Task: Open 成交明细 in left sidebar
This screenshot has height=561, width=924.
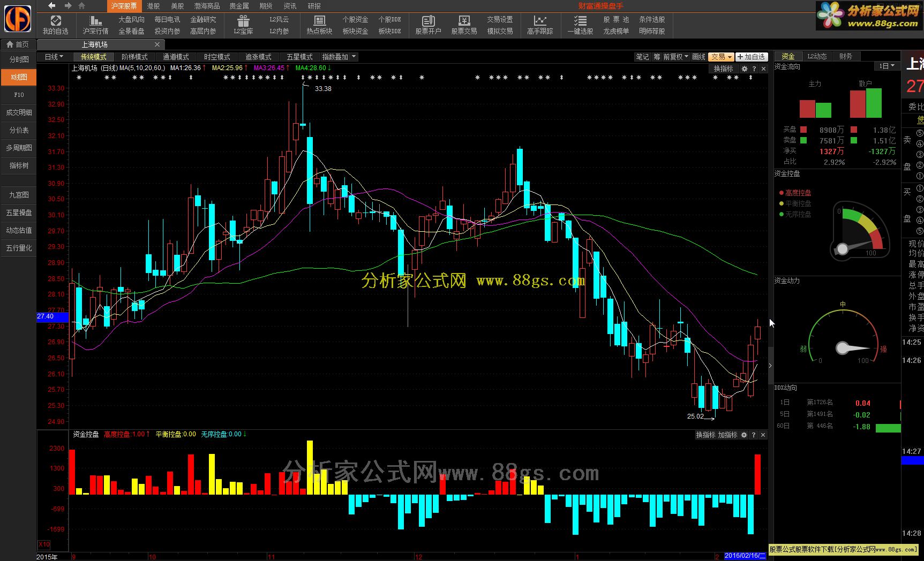Action: 19,112
